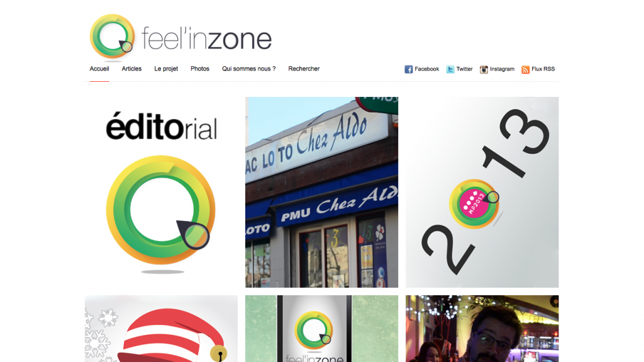Click the feel'inzone circular logo icon
The width and height of the screenshot is (644, 362).
pos(112,37)
